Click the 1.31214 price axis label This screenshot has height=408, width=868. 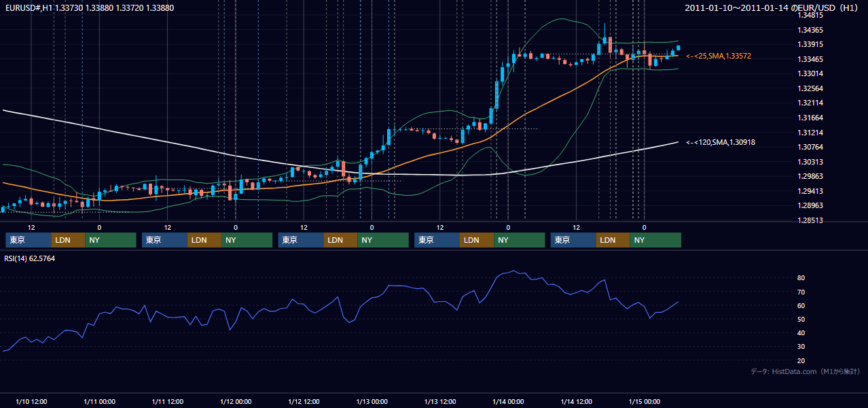[810, 133]
